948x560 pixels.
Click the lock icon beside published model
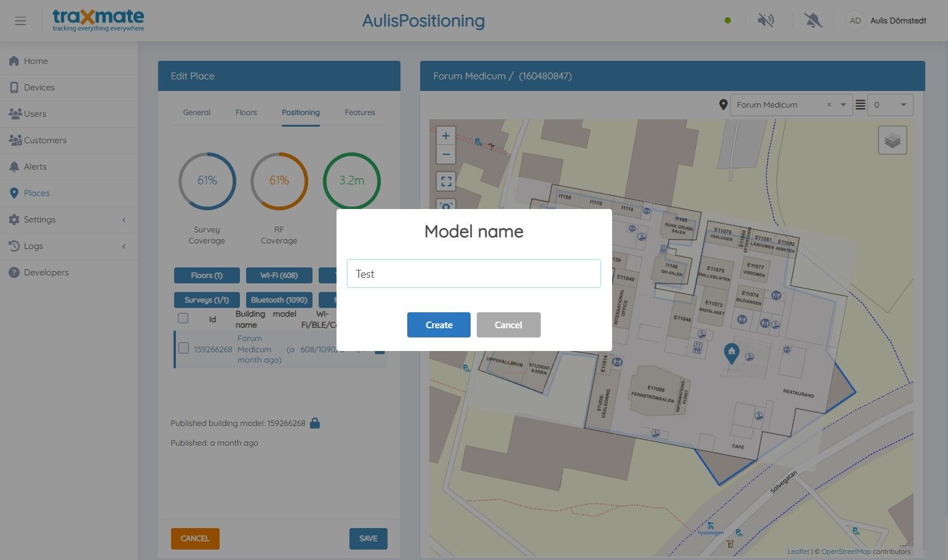(315, 423)
